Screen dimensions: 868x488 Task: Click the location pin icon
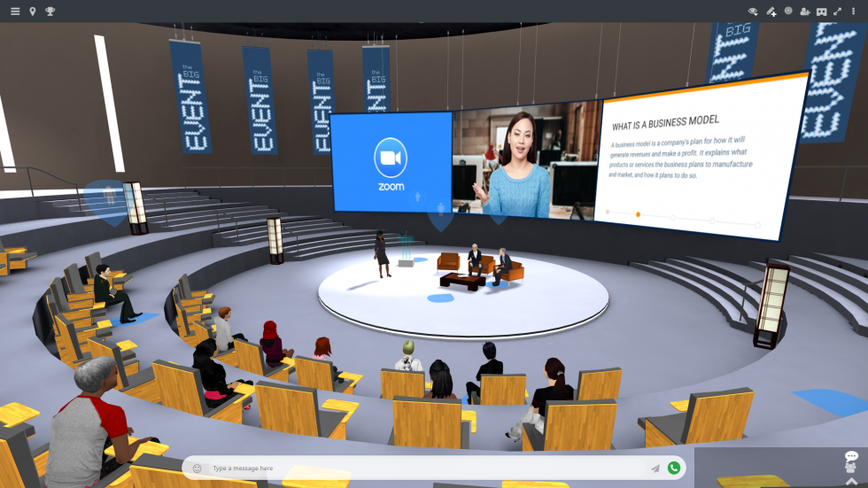click(33, 12)
